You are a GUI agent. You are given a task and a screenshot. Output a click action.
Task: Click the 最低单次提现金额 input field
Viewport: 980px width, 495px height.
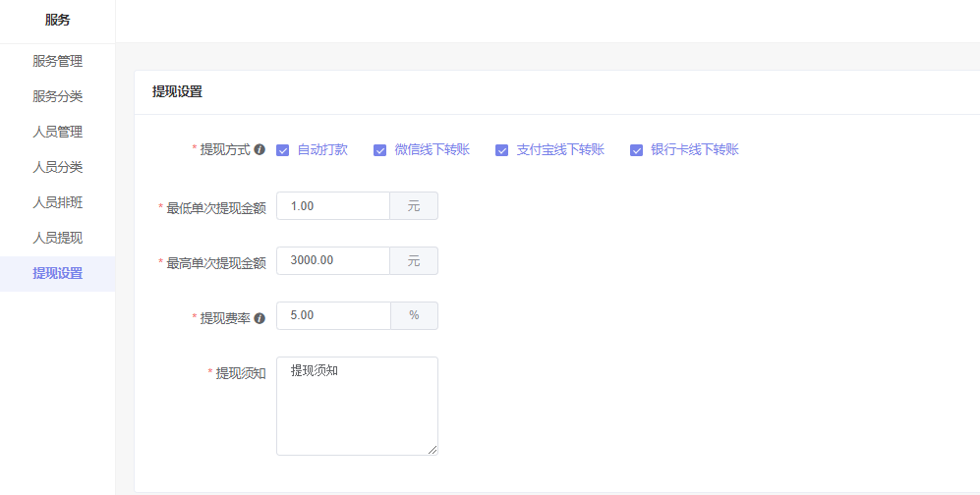[x=333, y=206]
